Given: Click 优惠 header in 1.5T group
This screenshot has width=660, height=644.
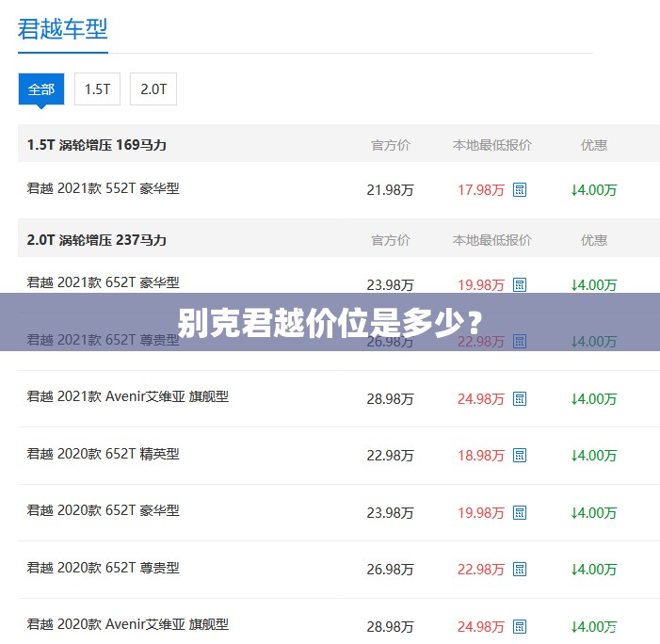Looking at the screenshot, I should [x=594, y=146].
